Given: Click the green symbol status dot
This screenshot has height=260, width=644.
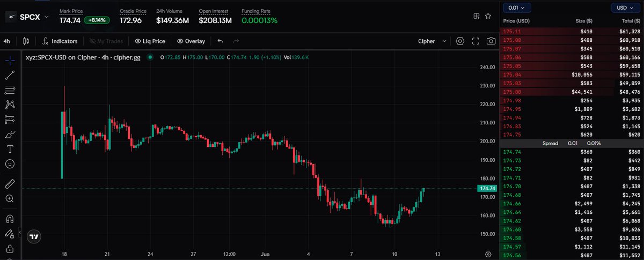Looking at the screenshot, I should pyautogui.click(x=150, y=57).
